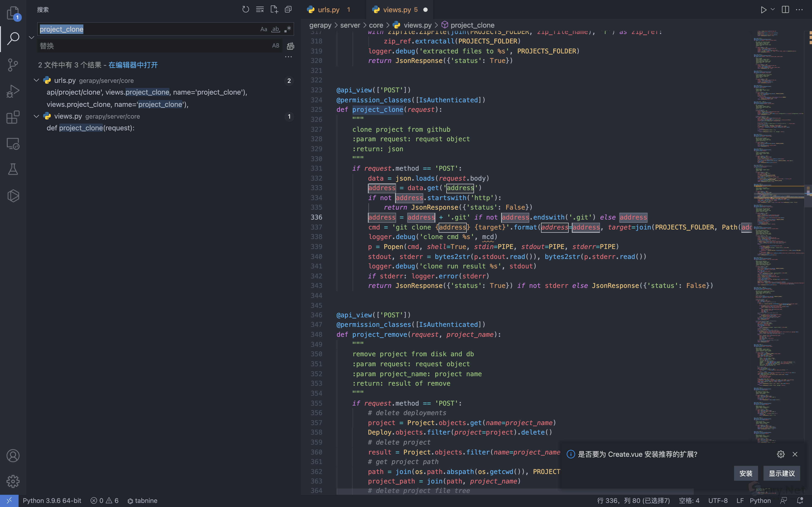Collapse the replace field toggle arrow

(31, 37)
